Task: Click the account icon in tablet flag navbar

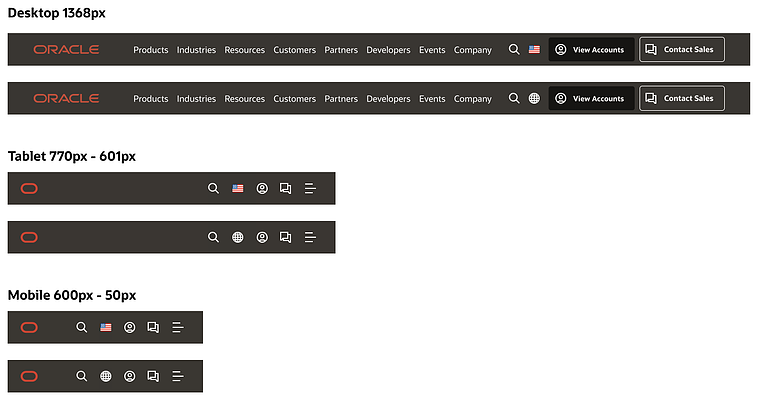Action: (262, 188)
